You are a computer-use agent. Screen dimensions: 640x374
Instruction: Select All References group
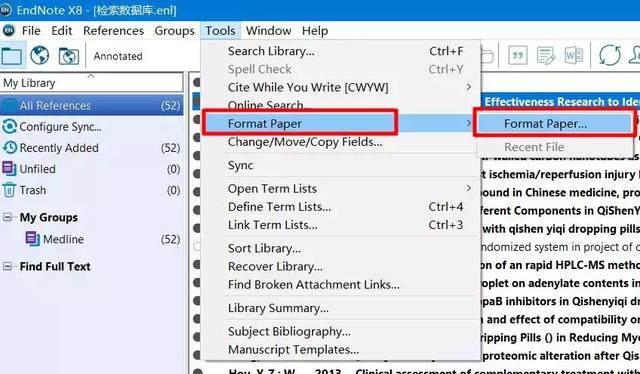click(91, 105)
